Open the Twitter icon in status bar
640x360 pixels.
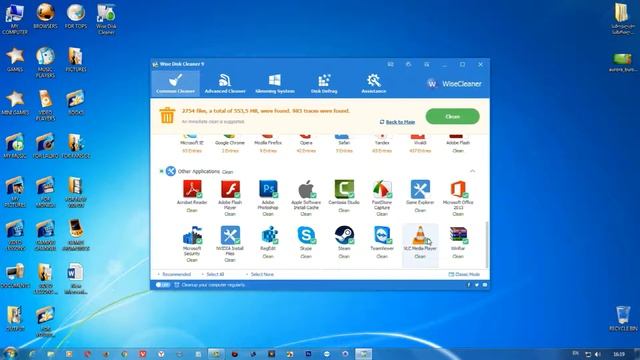click(x=476, y=285)
